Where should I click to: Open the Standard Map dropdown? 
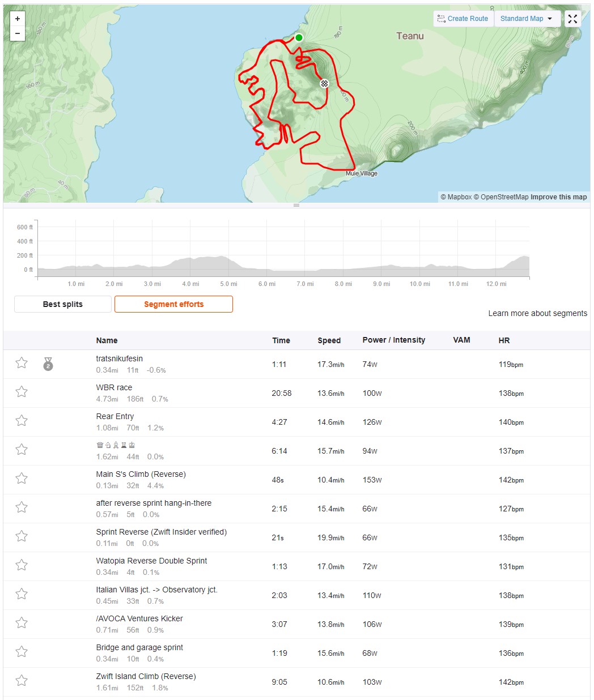(527, 19)
